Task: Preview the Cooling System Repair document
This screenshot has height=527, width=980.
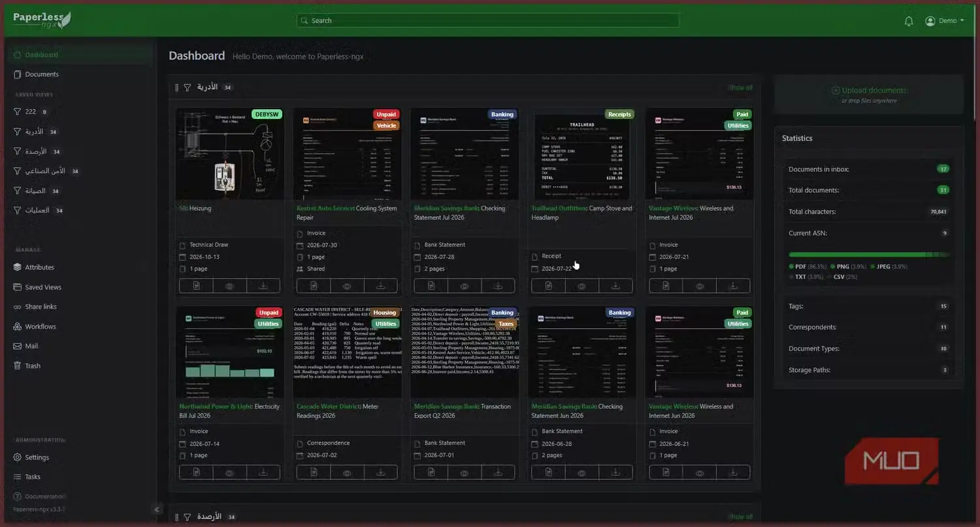Action: point(347,286)
